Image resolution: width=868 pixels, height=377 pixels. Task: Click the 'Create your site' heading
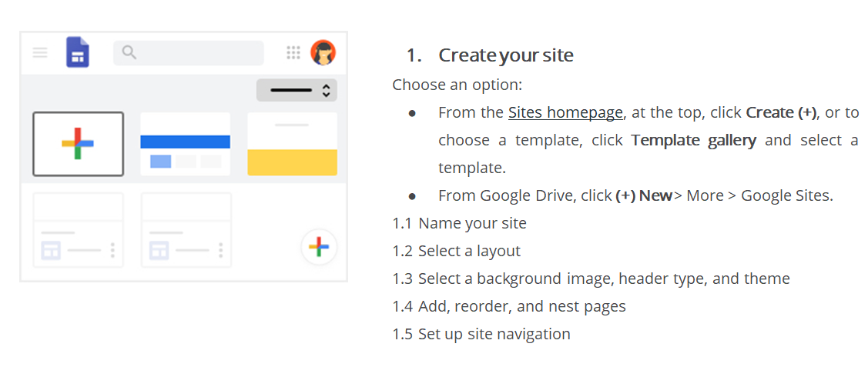point(505,55)
